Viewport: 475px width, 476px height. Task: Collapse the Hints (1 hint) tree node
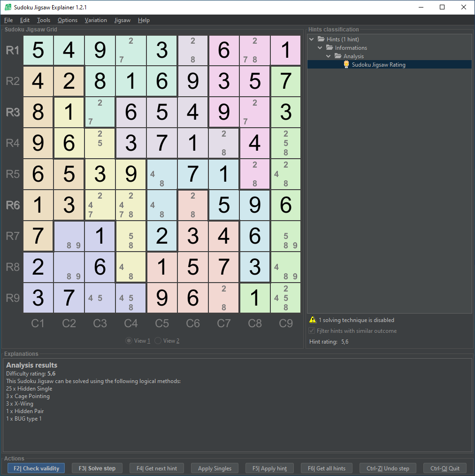312,39
